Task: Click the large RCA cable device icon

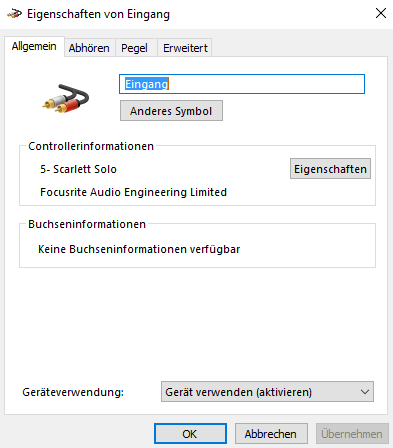Action: tap(66, 98)
